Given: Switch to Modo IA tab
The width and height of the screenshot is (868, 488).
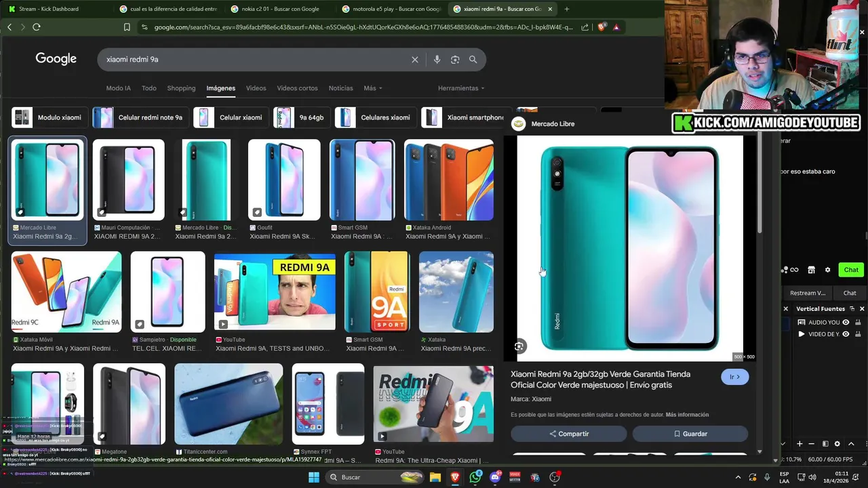Looking at the screenshot, I should [118, 88].
